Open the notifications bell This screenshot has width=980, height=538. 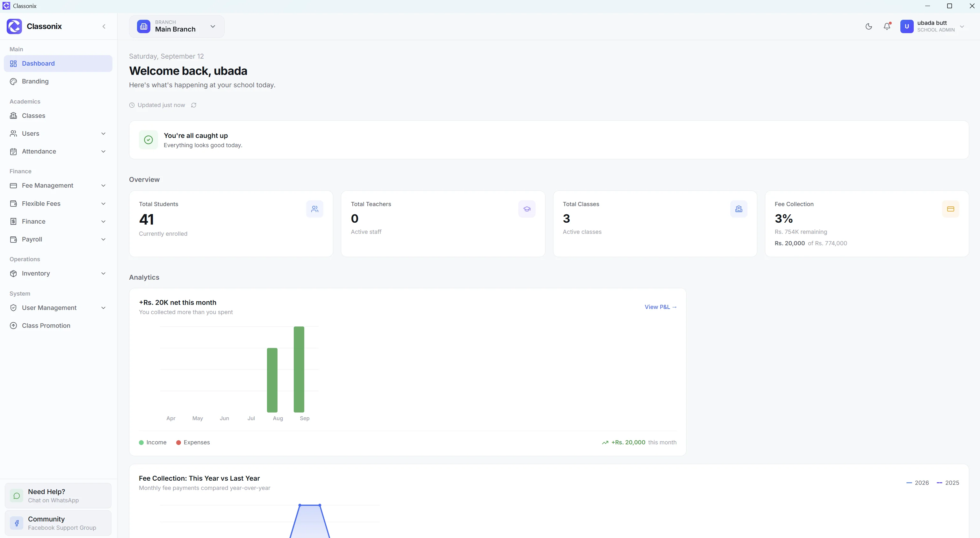(x=887, y=26)
